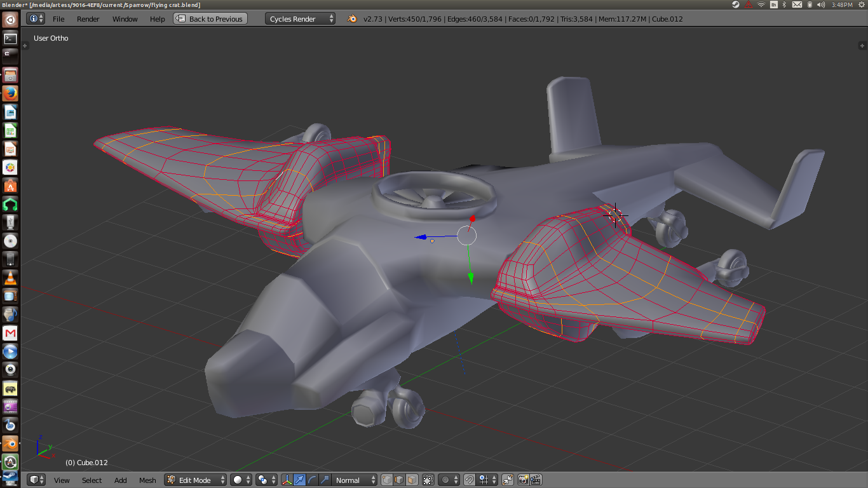Enable the translate manipulator arrow

299,480
